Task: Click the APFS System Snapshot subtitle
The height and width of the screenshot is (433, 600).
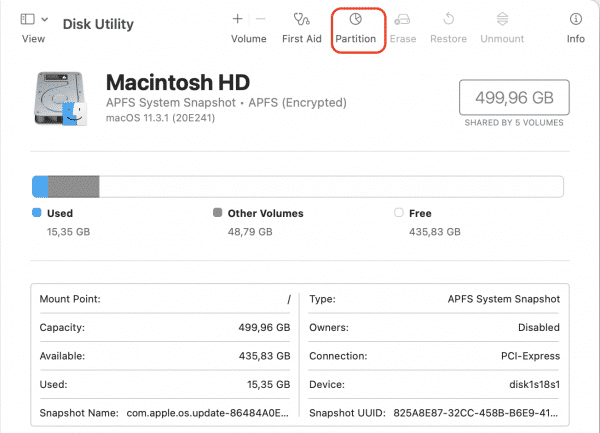Action: click(171, 103)
